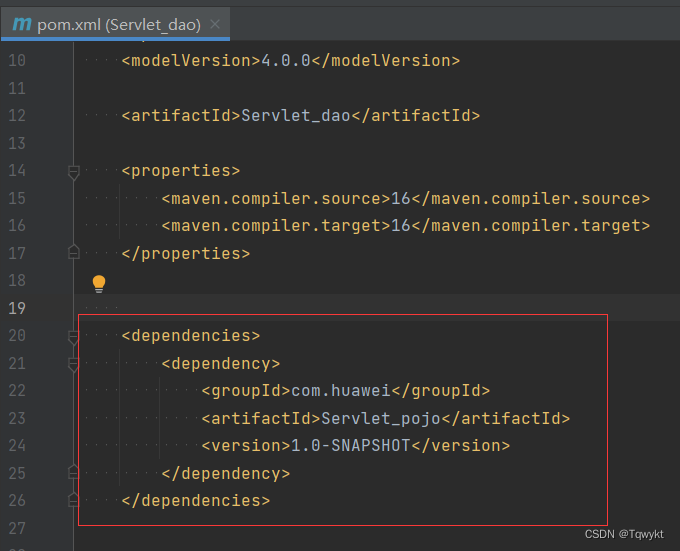Click maven.compiler.target value 16
Screen dimensions: 680x551
point(401,225)
